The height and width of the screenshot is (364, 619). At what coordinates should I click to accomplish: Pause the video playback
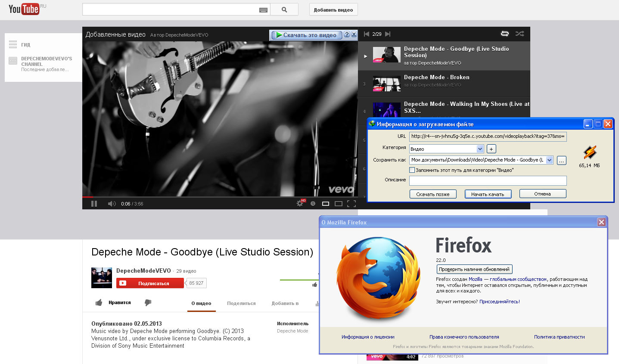pos(94,204)
